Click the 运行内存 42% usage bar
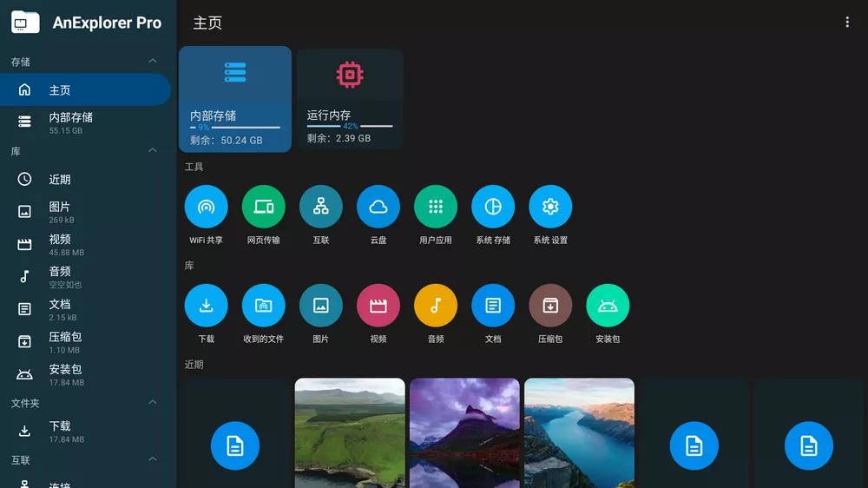The height and width of the screenshot is (488, 868). [x=350, y=126]
